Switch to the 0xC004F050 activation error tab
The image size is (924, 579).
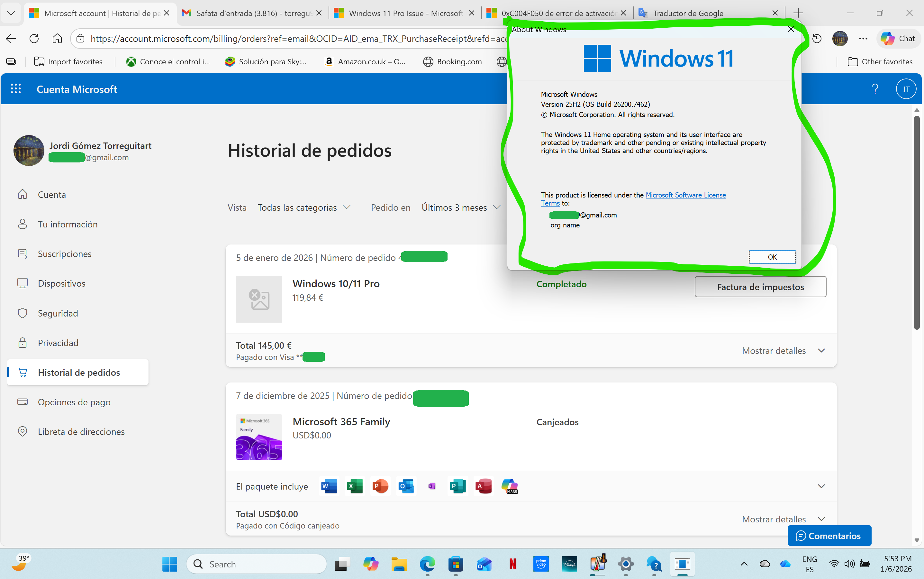click(x=557, y=14)
